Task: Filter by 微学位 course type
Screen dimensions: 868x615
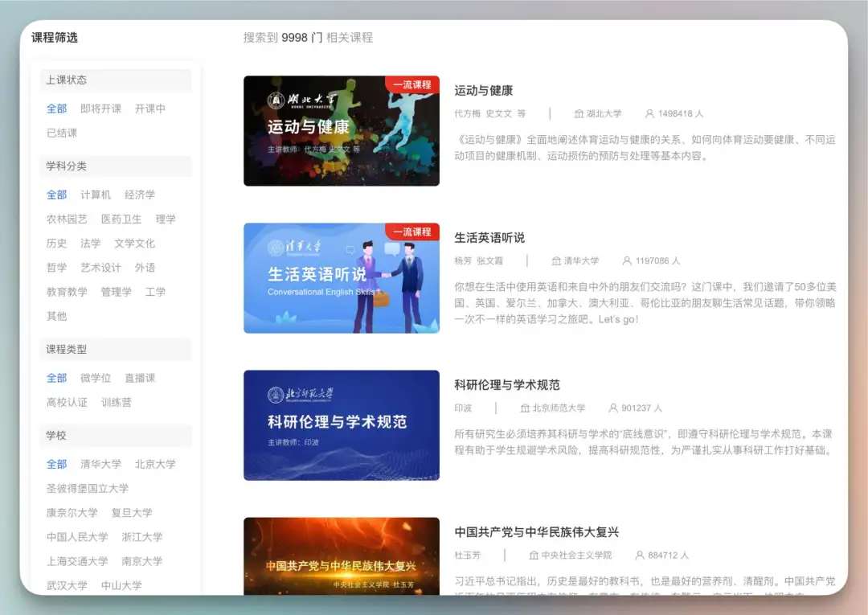Action: click(96, 379)
